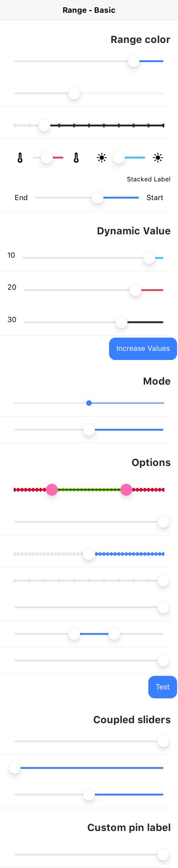
Task: Click the Increase Values button
Action: [143, 349]
